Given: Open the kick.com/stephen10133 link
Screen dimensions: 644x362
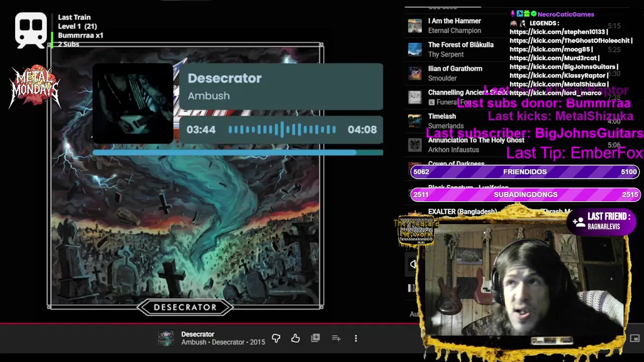Looking at the screenshot, I should point(557,32).
